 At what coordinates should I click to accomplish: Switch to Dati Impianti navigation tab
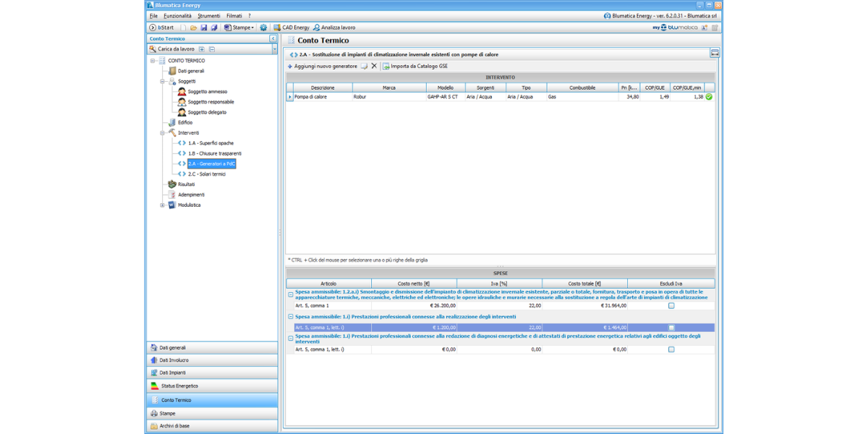(212, 373)
